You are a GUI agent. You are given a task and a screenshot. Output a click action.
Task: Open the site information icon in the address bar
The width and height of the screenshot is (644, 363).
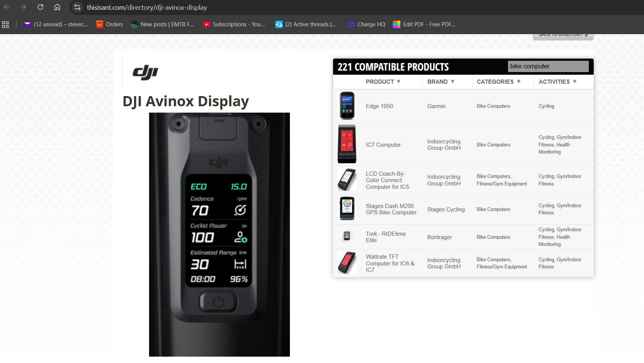[x=77, y=7]
